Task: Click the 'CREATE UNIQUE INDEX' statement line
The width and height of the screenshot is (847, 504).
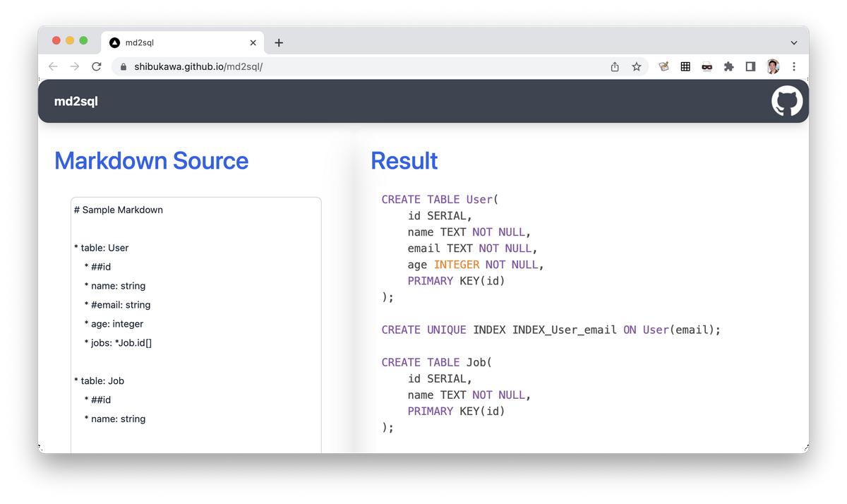Action: [551, 330]
